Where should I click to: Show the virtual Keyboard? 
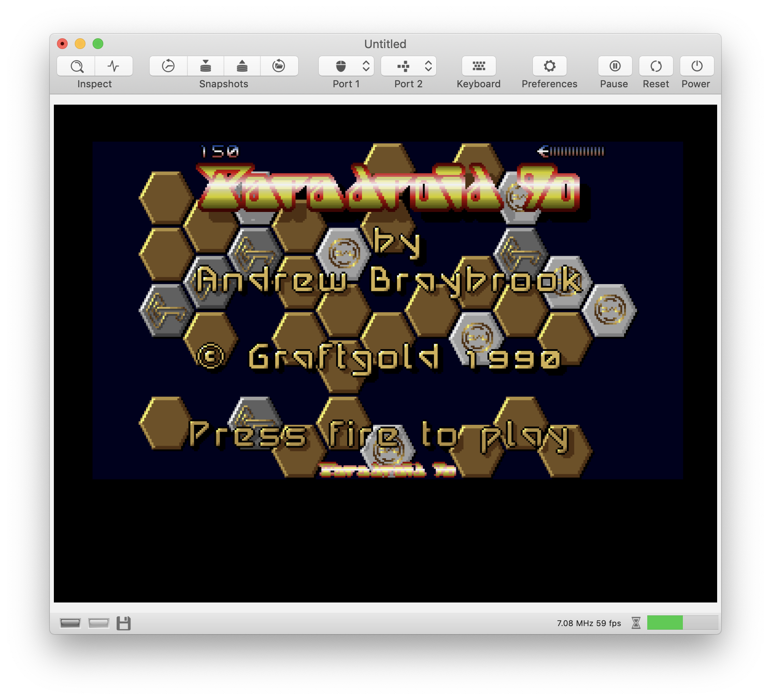(x=479, y=66)
